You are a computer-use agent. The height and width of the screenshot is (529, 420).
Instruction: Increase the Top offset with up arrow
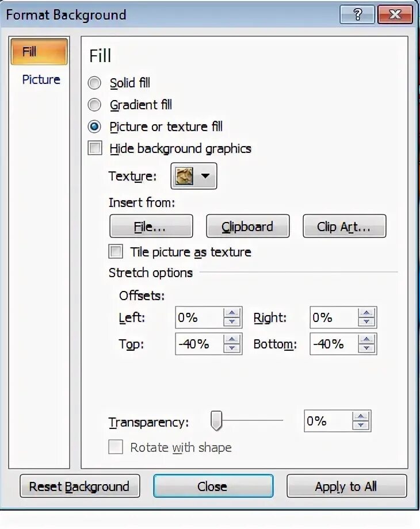232,339
